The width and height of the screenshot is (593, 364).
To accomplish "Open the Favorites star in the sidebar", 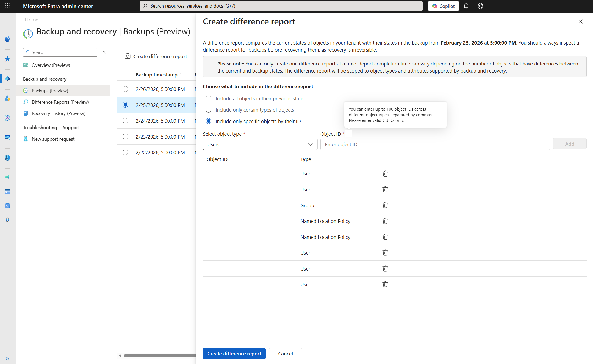I will pyautogui.click(x=7, y=59).
